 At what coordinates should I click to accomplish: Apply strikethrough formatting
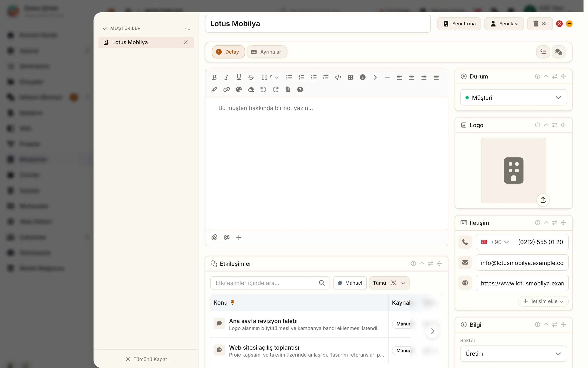[251, 77]
